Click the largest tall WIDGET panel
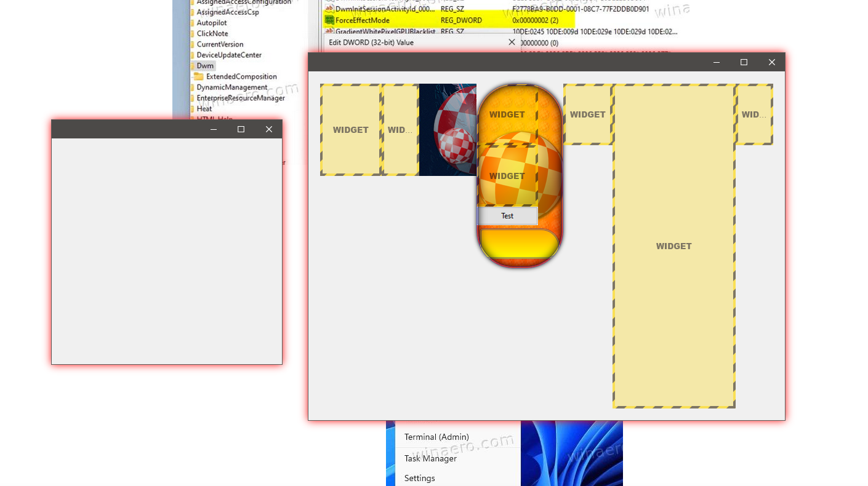 pyautogui.click(x=674, y=246)
